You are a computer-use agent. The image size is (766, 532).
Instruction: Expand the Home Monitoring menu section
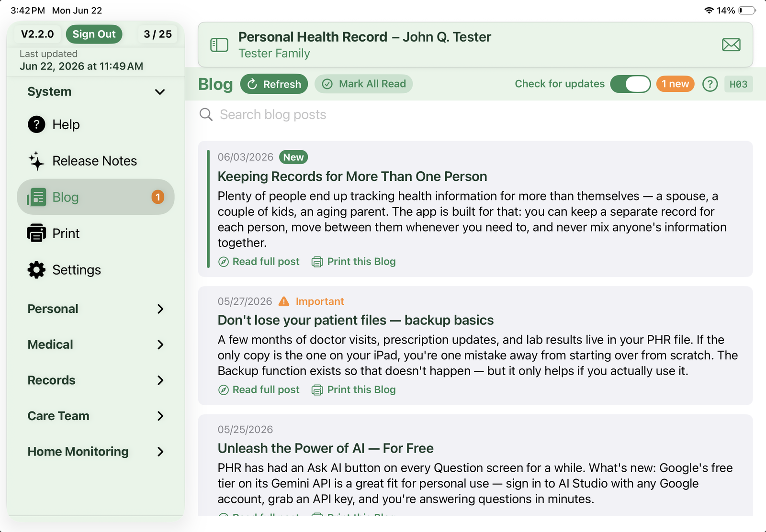[96, 452]
